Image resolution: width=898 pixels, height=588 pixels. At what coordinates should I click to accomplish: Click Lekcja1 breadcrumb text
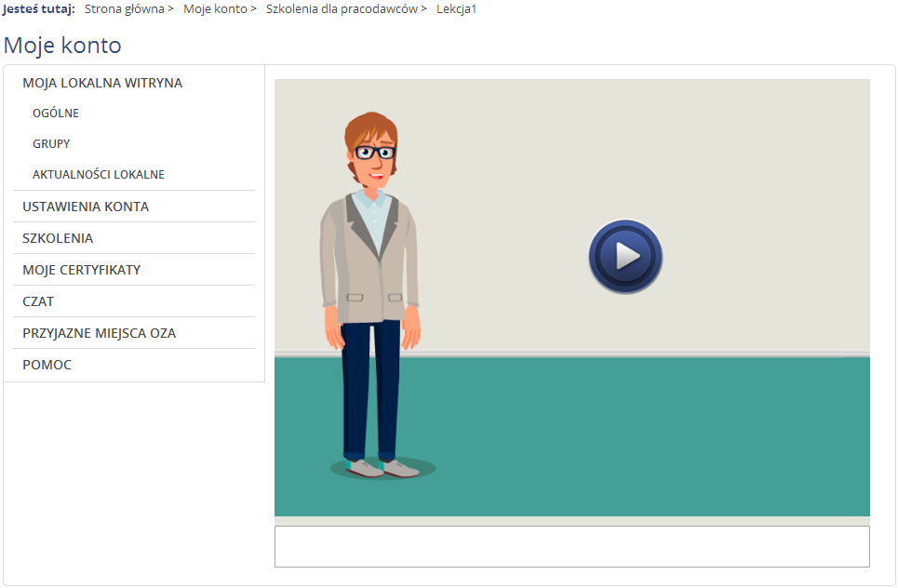coord(457,9)
